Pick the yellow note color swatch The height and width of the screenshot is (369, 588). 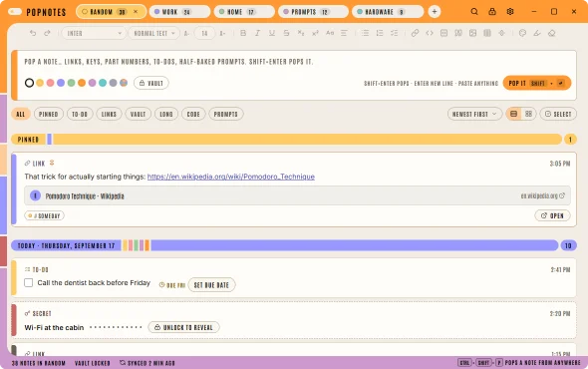[x=40, y=83]
